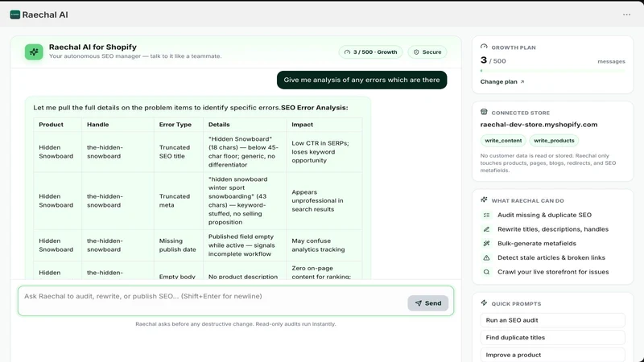Screen dimensions: 644x362
Task: Click the write_content permission tag
Action: click(503, 140)
